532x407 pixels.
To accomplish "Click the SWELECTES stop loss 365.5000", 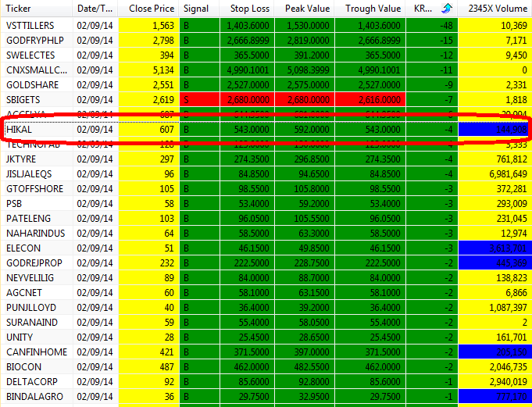I will 252,55.
